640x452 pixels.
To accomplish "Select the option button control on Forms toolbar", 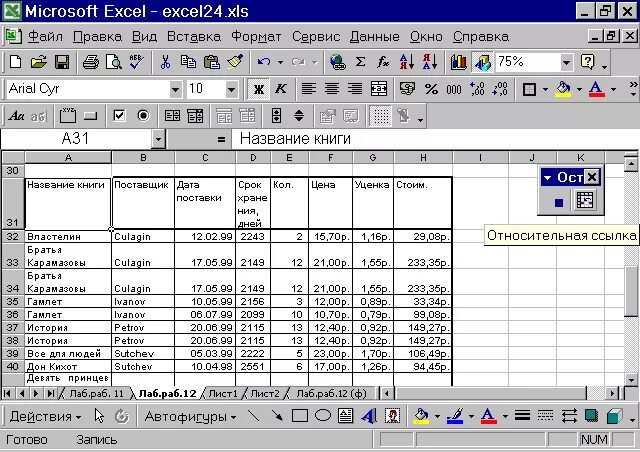I will tap(143, 116).
